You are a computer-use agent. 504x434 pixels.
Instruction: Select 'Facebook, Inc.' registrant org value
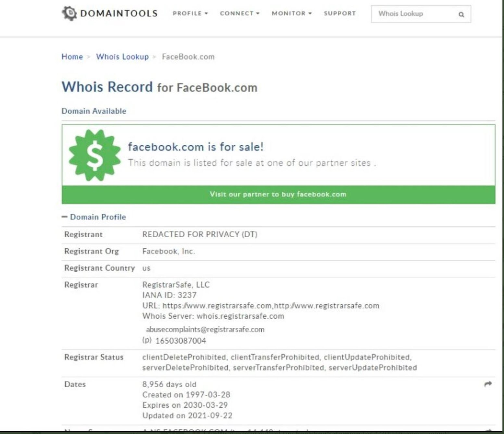169,251
